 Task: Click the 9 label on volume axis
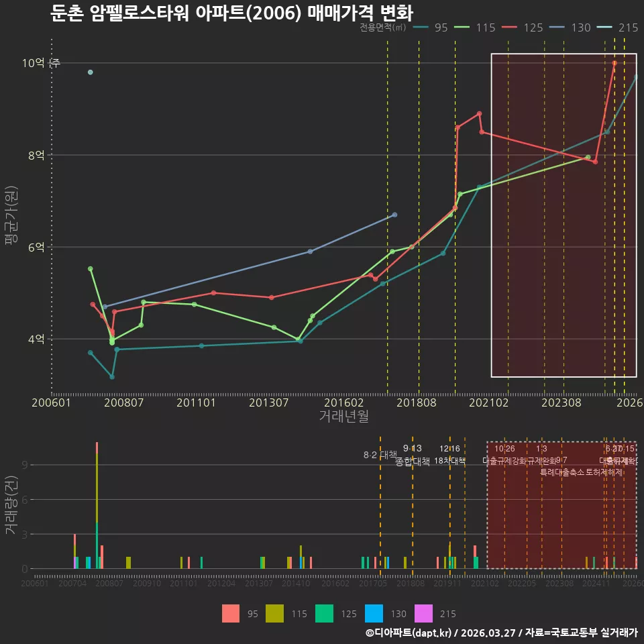point(25,465)
